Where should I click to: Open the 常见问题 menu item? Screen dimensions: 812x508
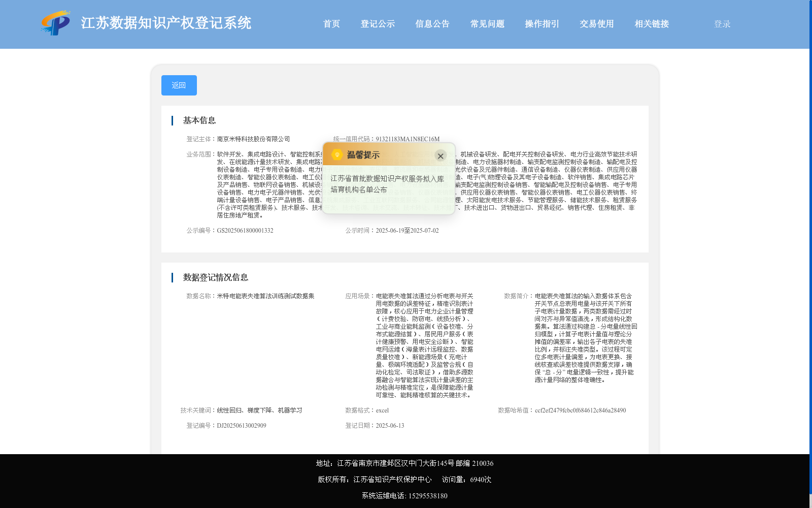[x=487, y=24]
